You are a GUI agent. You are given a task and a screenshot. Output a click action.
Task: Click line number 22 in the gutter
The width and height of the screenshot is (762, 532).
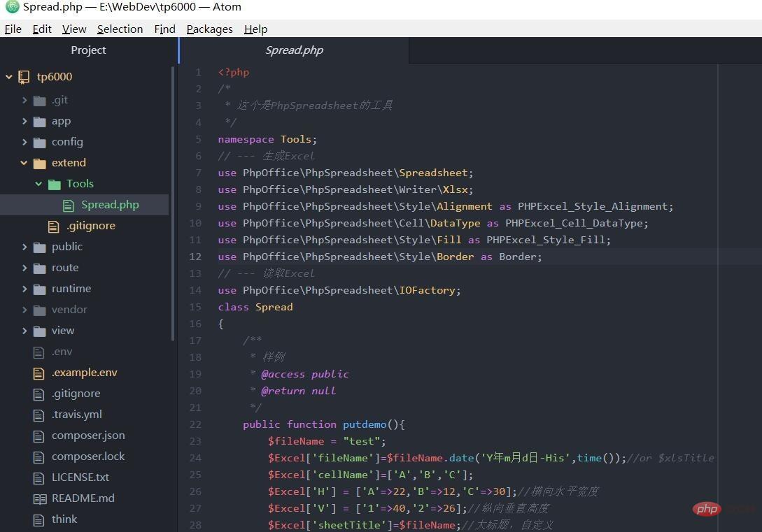click(x=195, y=425)
